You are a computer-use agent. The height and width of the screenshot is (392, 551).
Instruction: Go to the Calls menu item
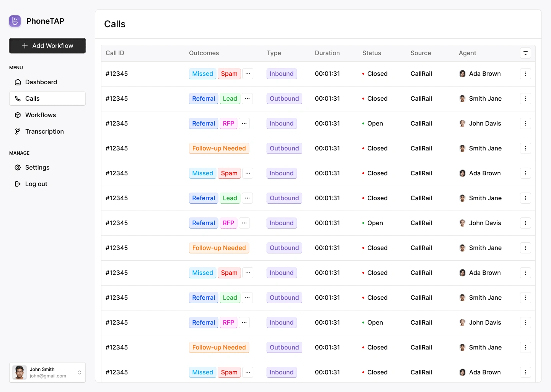(47, 99)
